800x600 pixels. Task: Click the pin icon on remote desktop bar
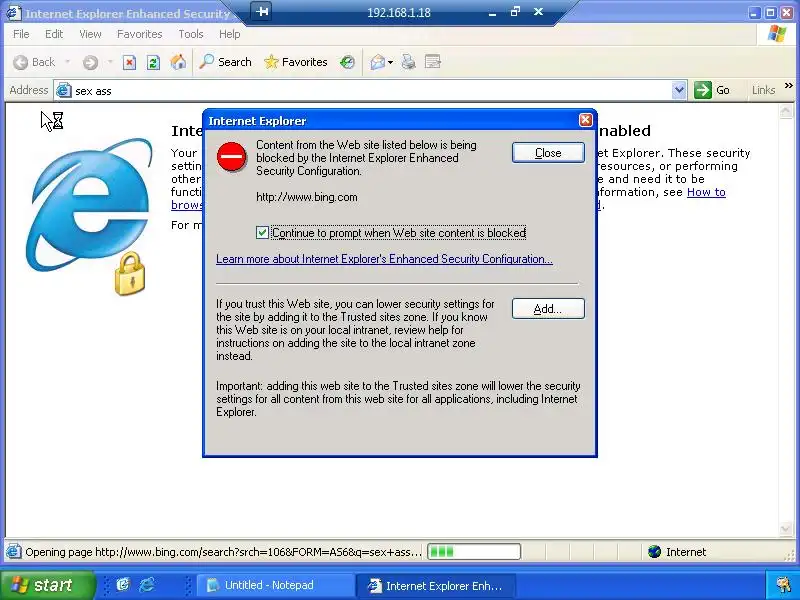pyautogui.click(x=262, y=11)
